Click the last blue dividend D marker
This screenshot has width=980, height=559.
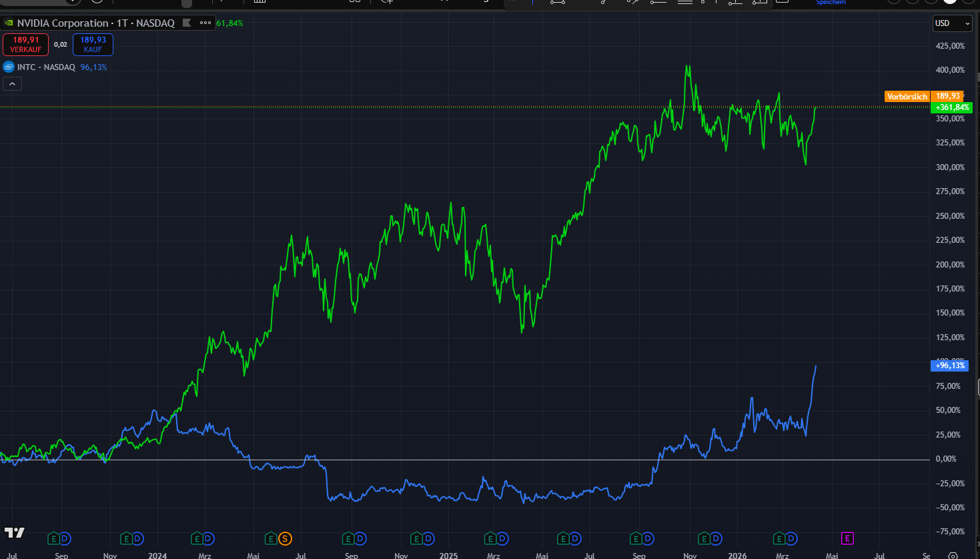coord(791,539)
